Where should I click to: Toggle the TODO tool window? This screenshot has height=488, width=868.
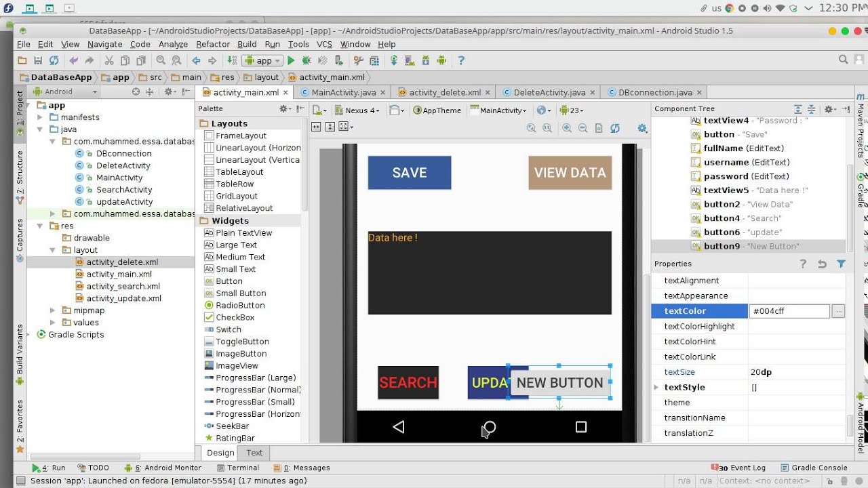pyautogui.click(x=93, y=468)
